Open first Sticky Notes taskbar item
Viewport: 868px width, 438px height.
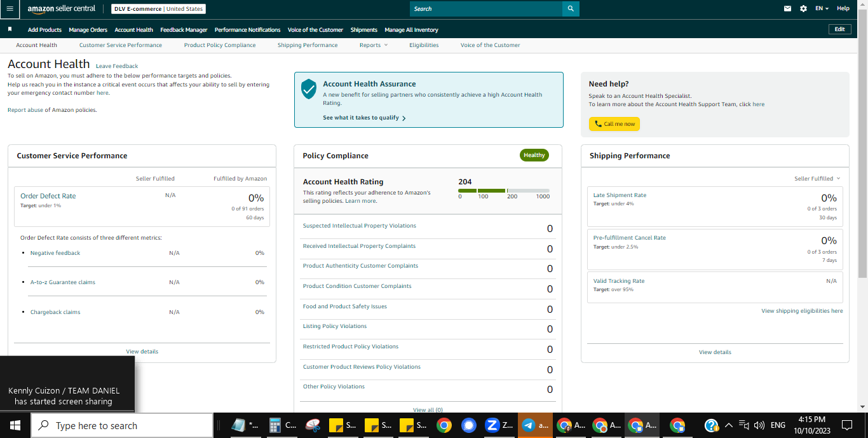tap(343, 425)
